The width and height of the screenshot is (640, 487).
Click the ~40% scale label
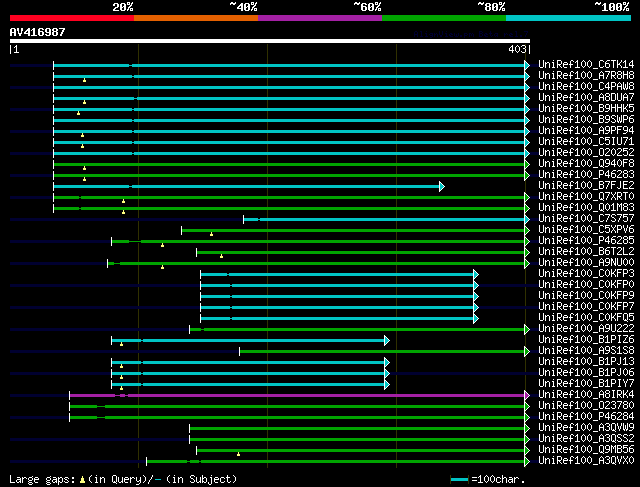243,7
